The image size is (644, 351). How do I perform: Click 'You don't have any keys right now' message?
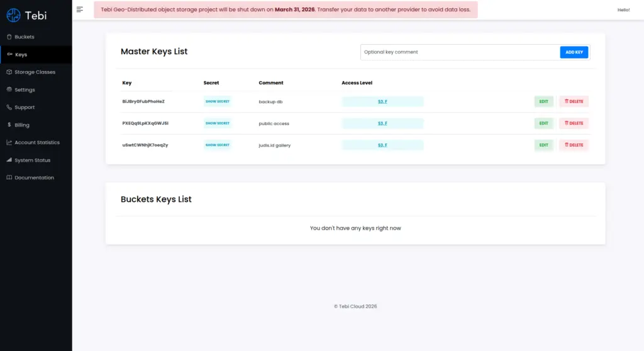355,228
